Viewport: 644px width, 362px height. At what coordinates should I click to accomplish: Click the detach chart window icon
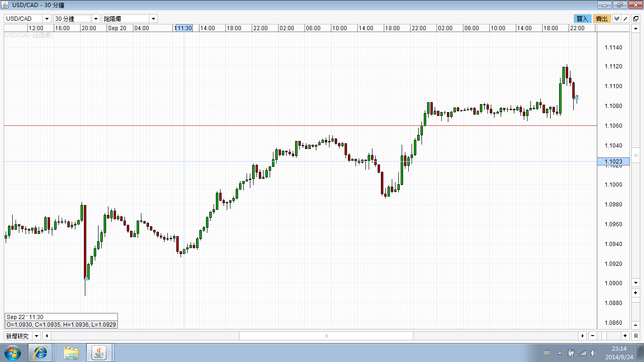(x=636, y=19)
